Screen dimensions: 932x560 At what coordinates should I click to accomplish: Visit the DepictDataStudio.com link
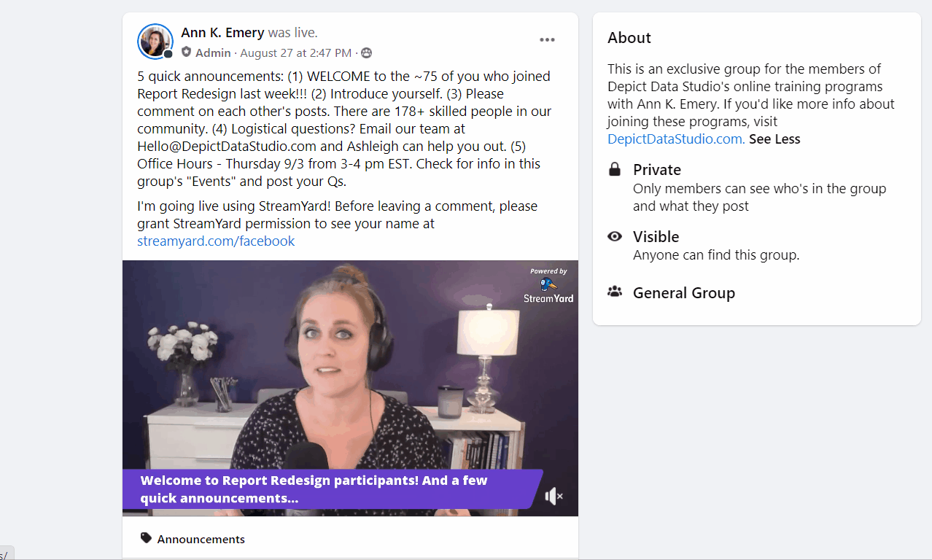click(x=676, y=139)
